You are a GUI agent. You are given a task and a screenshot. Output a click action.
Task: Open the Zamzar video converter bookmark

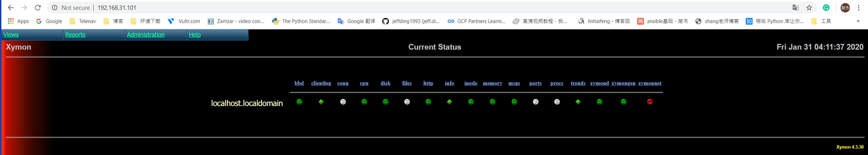coord(236,21)
